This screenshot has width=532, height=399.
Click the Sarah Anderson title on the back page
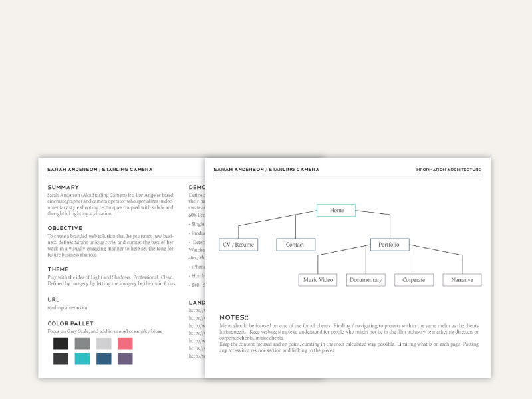click(x=100, y=169)
